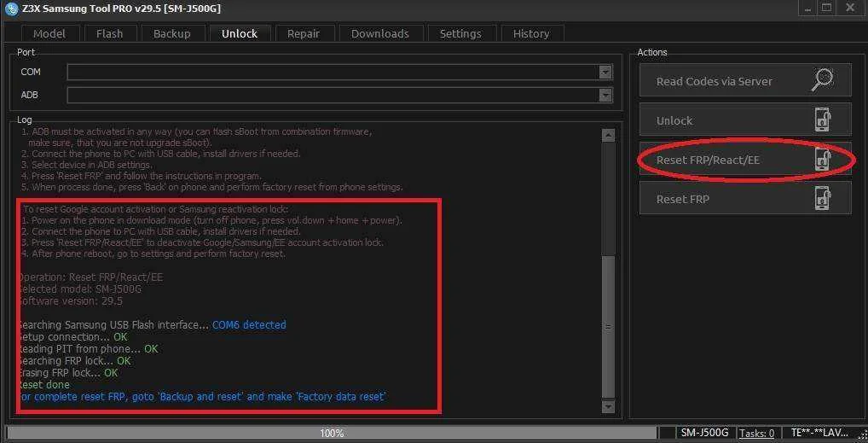Click the 'Software version: 29.5' line
This screenshot has width=868, height=443.
click(x=70, y=301)
